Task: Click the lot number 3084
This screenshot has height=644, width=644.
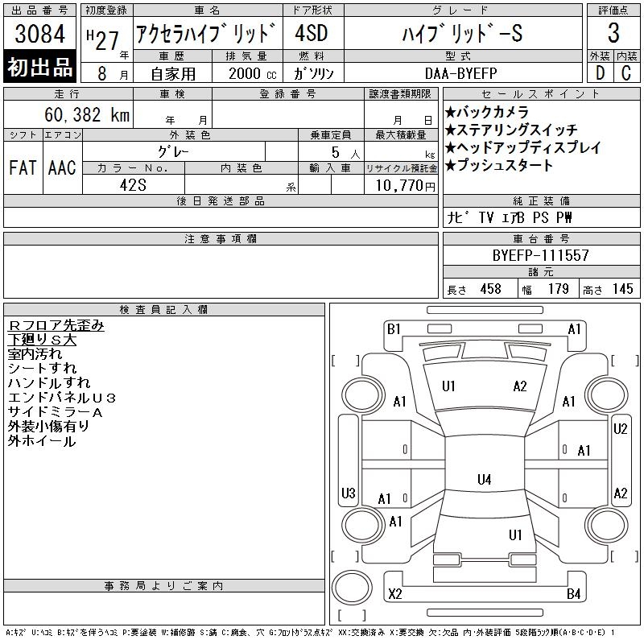Action: click(40, 35)
